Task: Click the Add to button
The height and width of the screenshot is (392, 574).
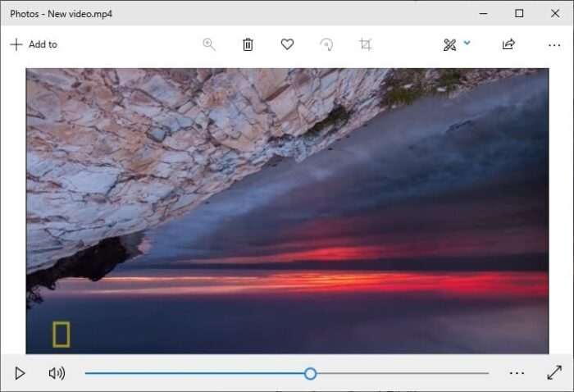Action: pos(34,44)
